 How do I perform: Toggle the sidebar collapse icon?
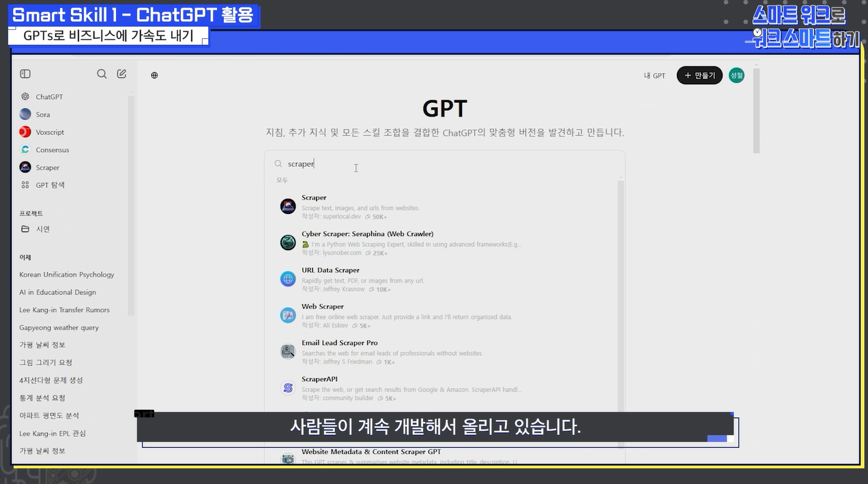tap(25, 74)
